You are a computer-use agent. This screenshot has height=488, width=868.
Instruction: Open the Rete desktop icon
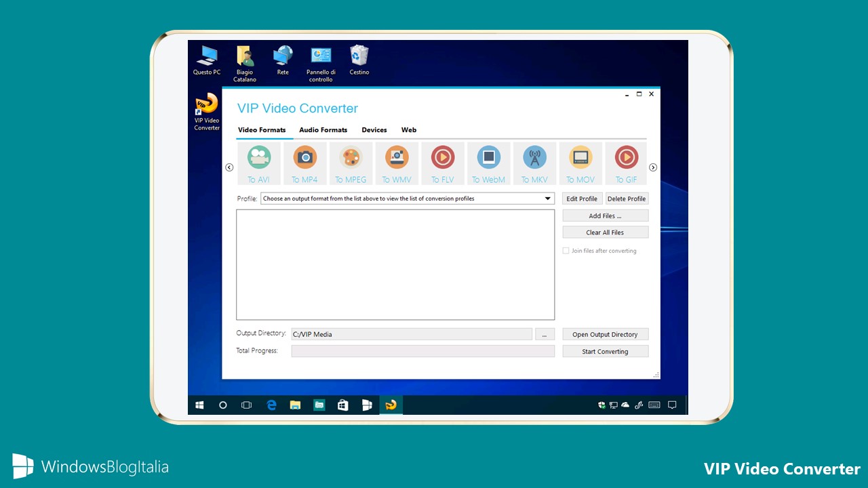click(283, 60)
